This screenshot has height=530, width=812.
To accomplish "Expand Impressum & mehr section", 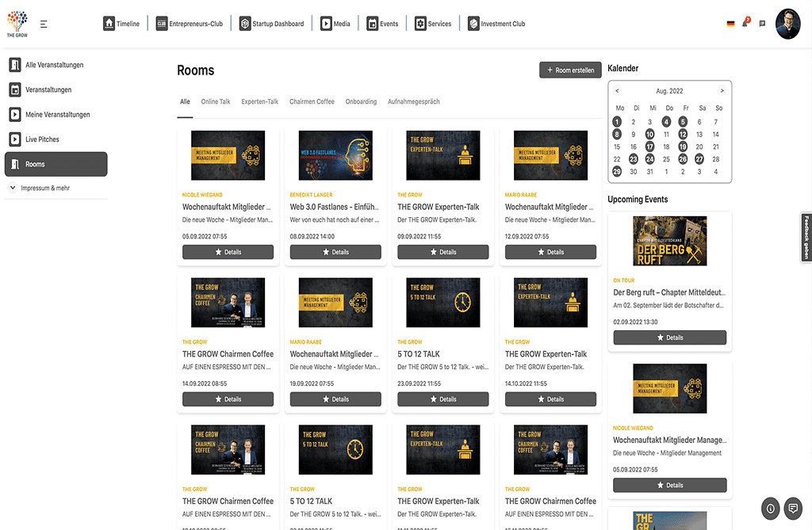I will coord(40,188).
